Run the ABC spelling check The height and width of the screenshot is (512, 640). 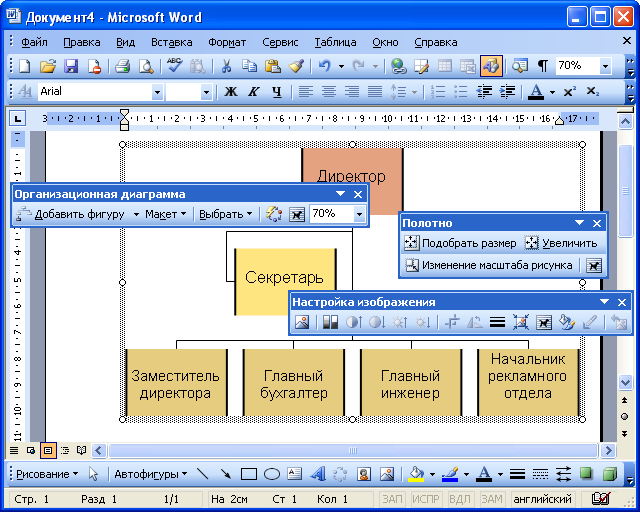(175, 66)
